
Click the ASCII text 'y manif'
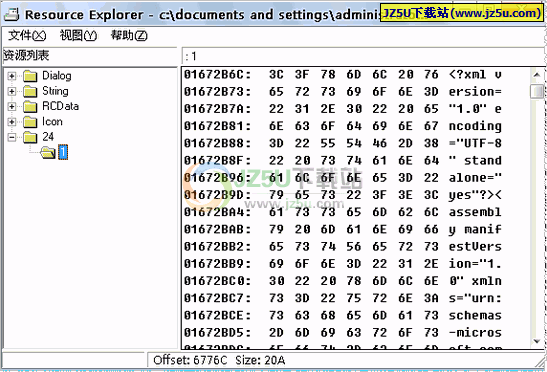tap(475, 229)
